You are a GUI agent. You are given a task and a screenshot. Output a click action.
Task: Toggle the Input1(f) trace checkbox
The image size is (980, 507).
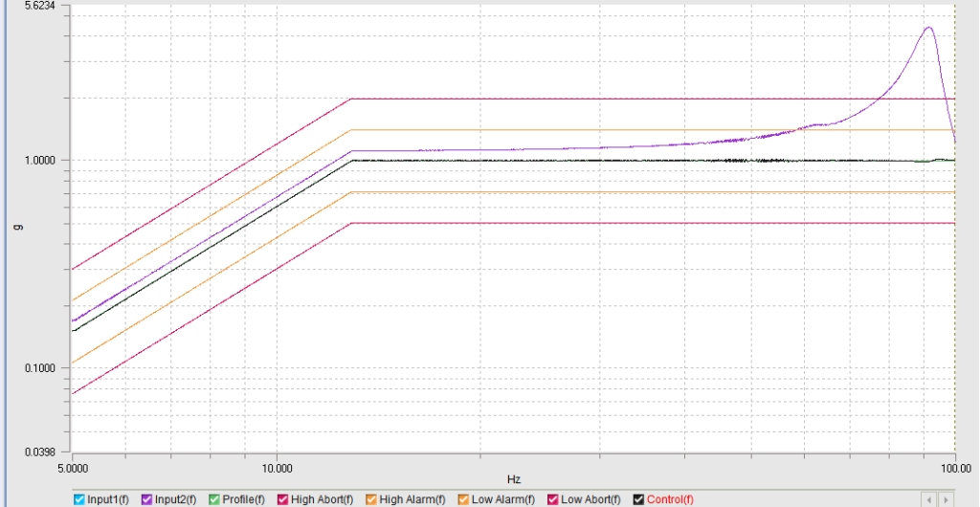pos(79,499)
